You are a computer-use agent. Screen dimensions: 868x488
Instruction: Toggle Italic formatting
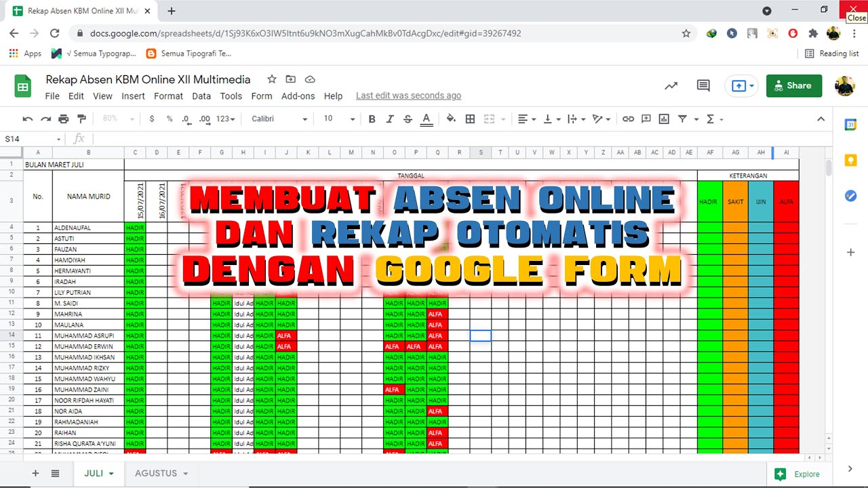[x=390, y=119]
